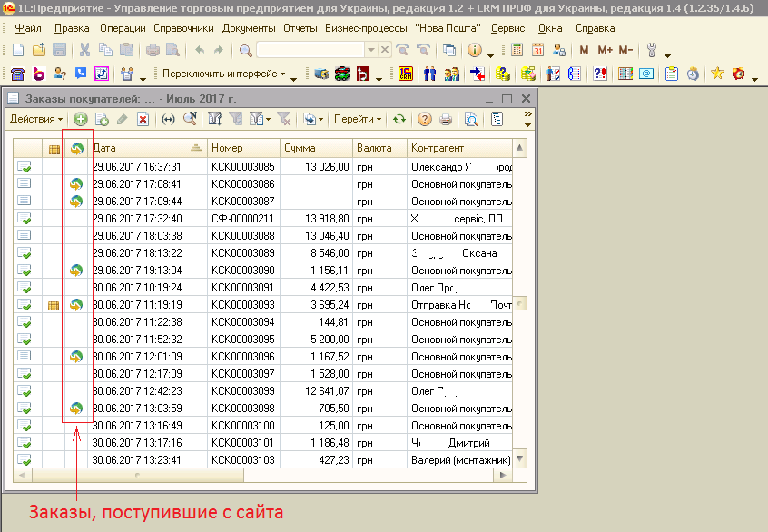This screenshot has height=532, width=768.
Task: Open the 1C CRM icon
Action: click(406, 74)
